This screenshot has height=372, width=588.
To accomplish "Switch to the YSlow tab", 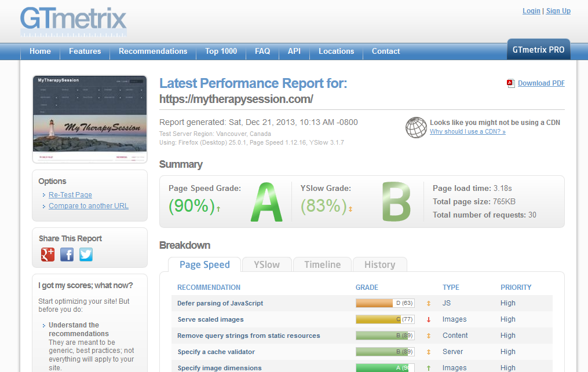I will pyautogui.click(x=266, y=265).
